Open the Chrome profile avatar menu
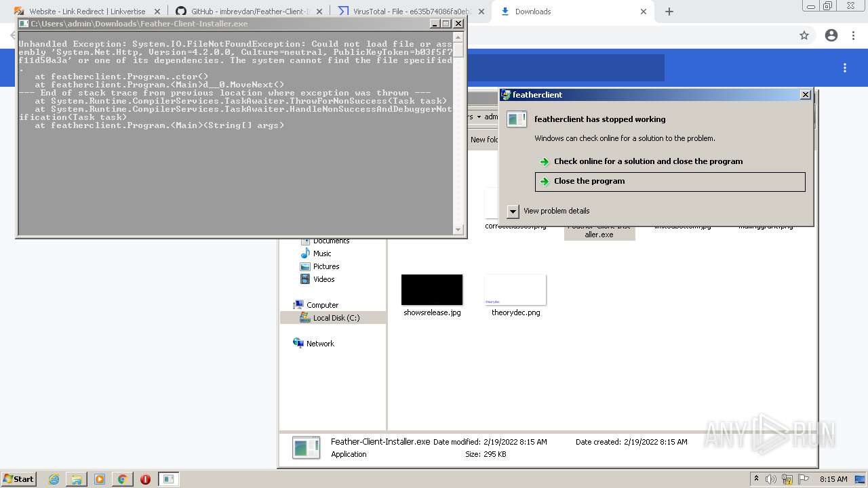This screenshot has width=868, height=488. click(831, 35)
